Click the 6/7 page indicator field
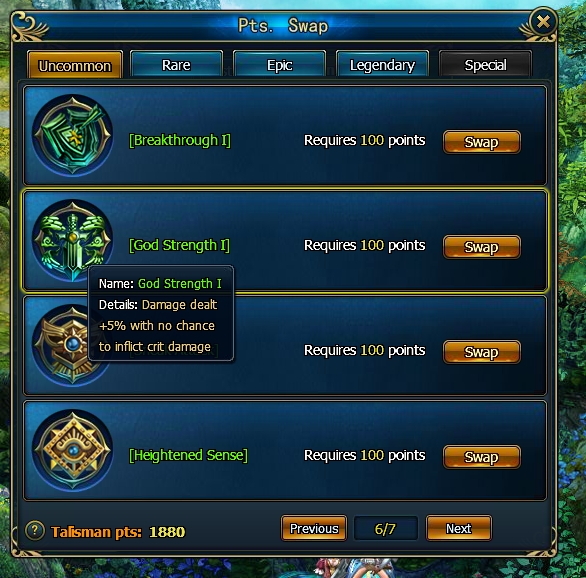586x578 pixels. point(385,528)
